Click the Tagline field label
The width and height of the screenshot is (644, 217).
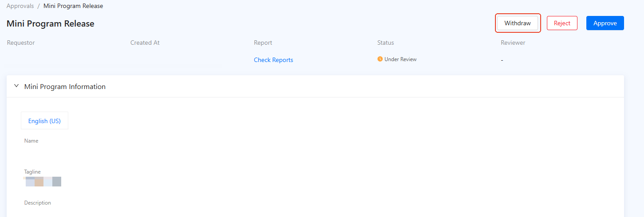pos(32,172)
